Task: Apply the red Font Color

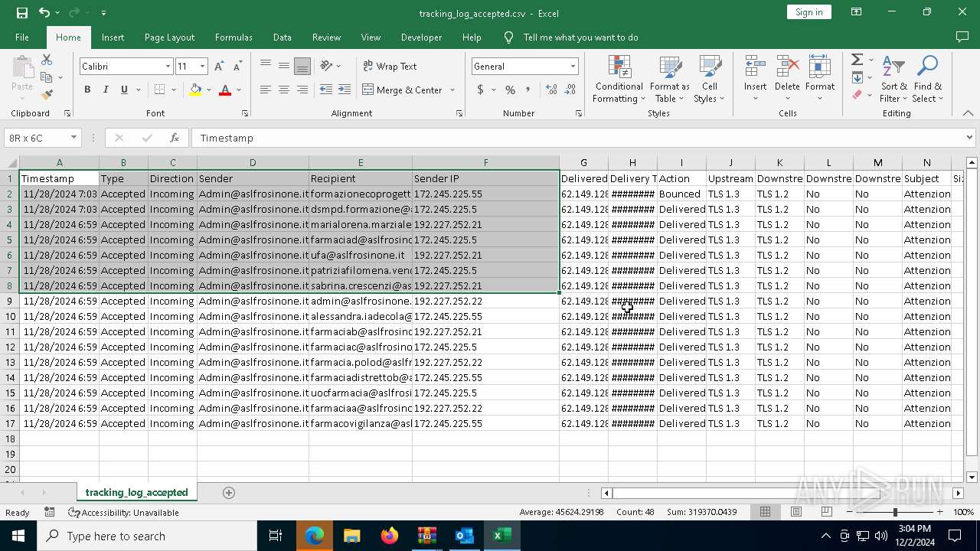Action: [x=225, y=90]
